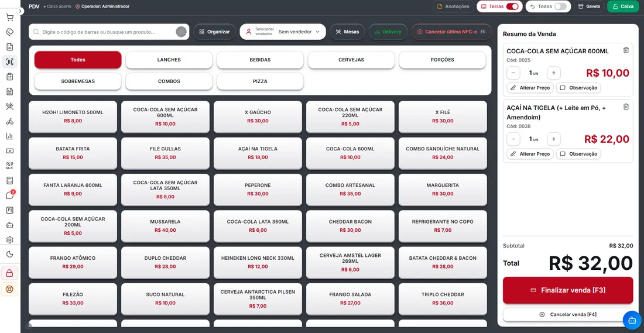Select the PIZZA category tab
This screenshot has height=333, width=644.
(260, 81)
